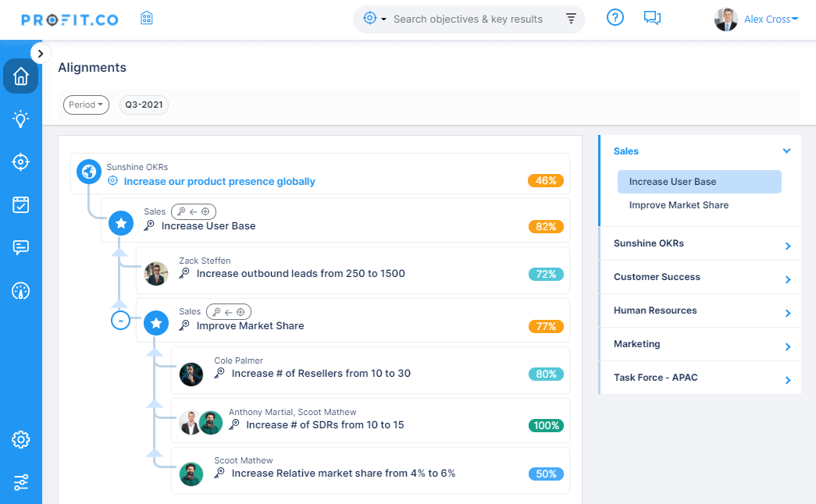Click the Dashboard gauge icon in sidebar
This screenshot has height=504, width=816.
tap(20, 291)
